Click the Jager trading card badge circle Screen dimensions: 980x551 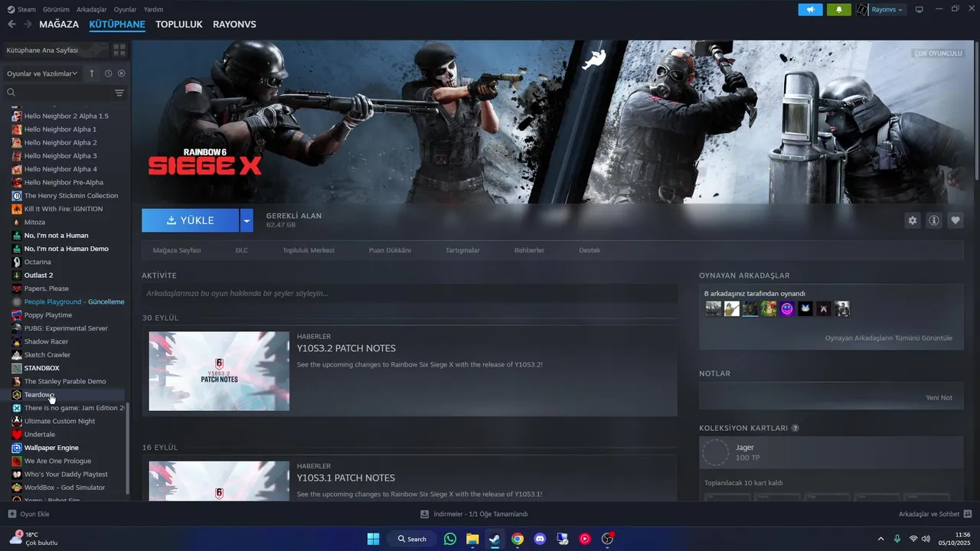(716, 452)
